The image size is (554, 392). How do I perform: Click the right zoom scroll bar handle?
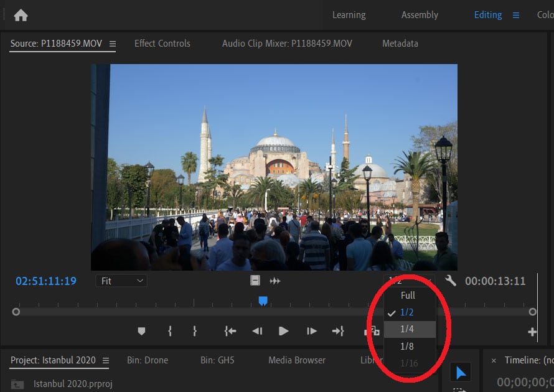click(532, 312)
